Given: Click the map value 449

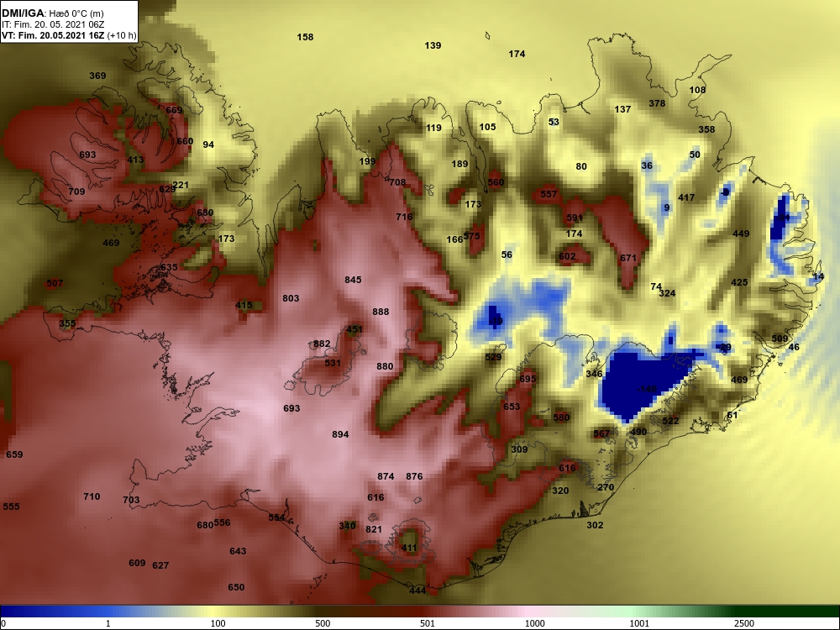Looking at the screenshot, I should (x=741, y=234).
